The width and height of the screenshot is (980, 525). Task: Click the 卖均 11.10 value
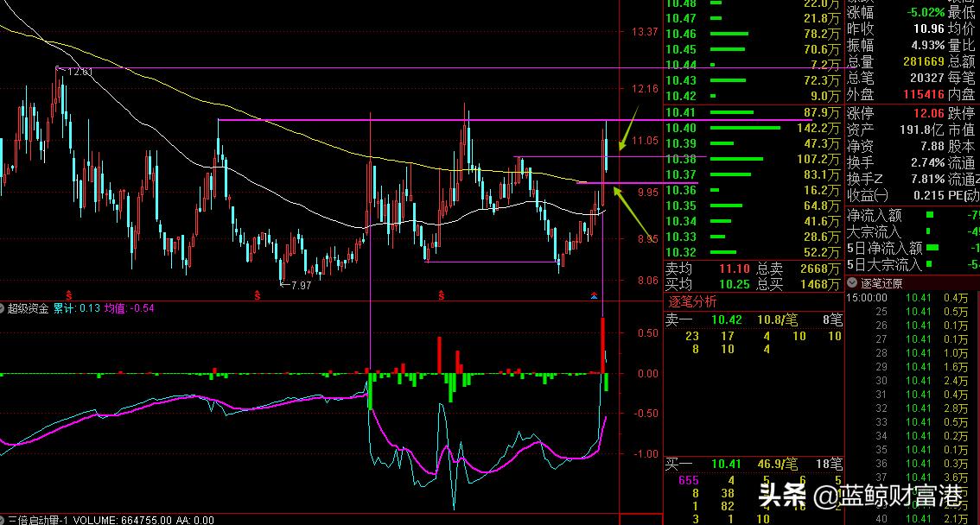[x=735, y=269]
